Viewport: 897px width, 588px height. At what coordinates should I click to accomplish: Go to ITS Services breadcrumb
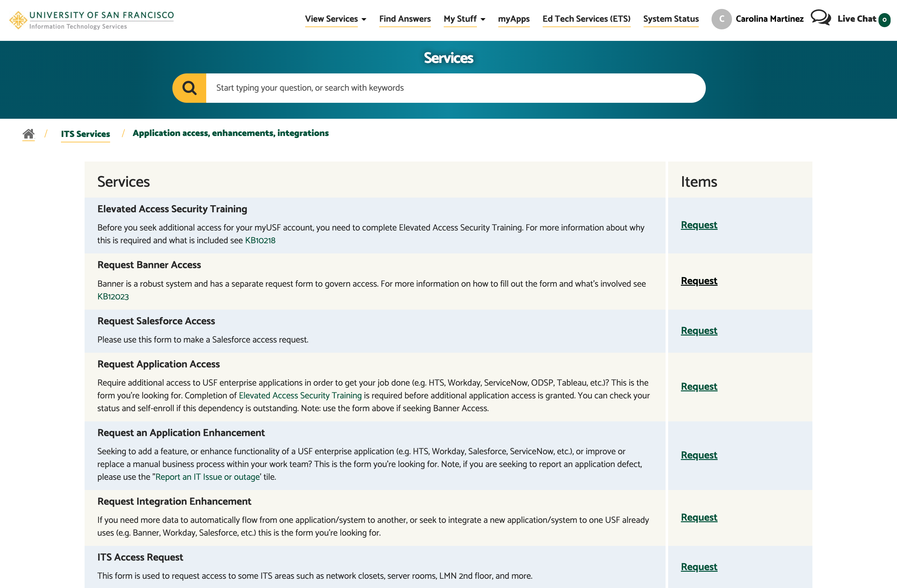tap(86, 134)
